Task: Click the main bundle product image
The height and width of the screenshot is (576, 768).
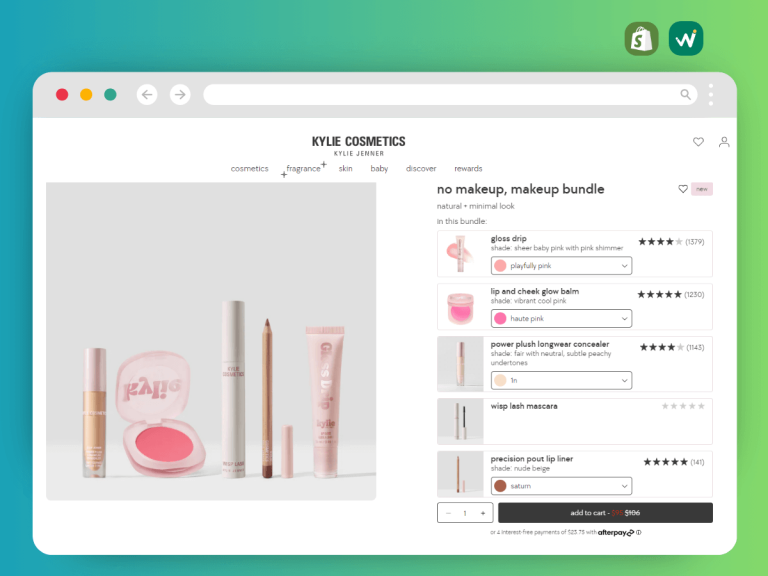Action: click(211, 341)
